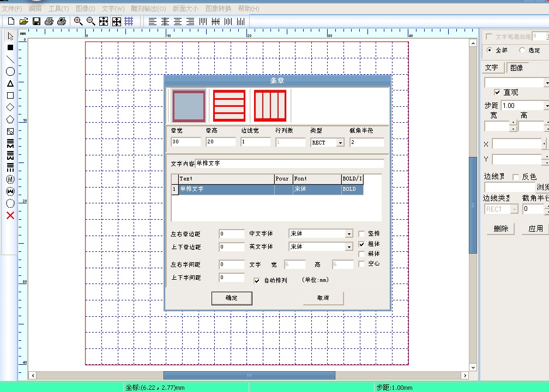Click the New document toolbar icon

coord(11,22)
